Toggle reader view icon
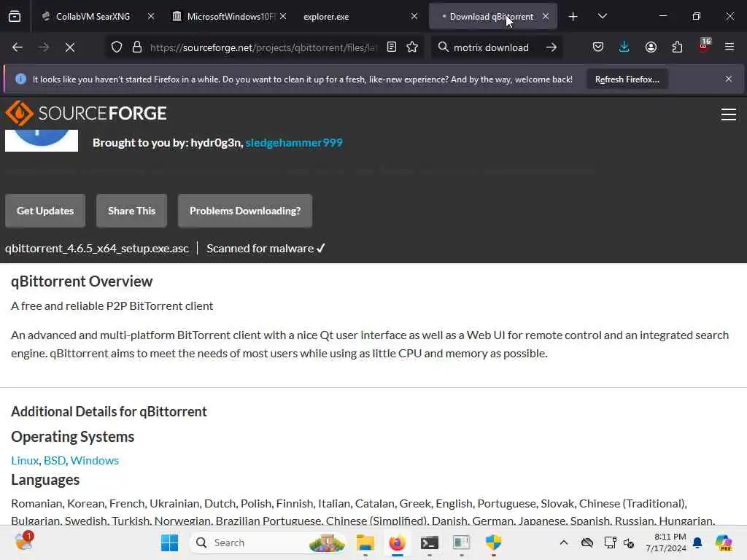The height and width of the screenshot is (560, 747). pos(392,47)
